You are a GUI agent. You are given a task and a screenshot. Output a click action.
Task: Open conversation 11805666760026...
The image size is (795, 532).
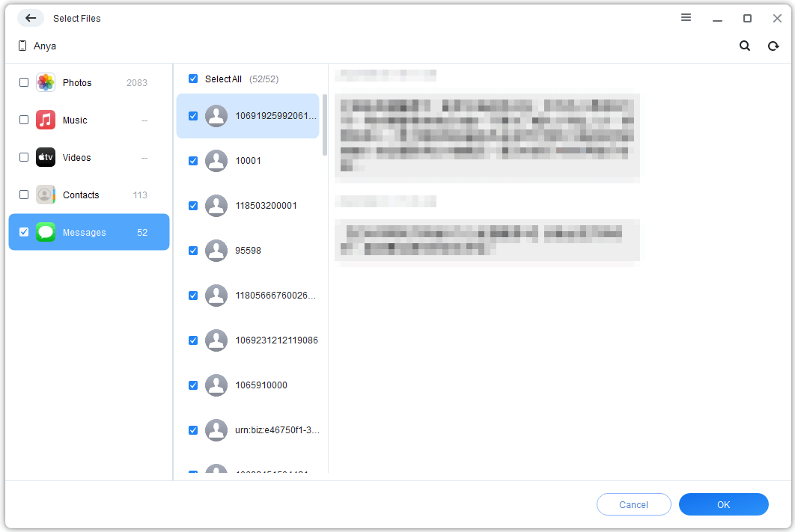[248, 296]
